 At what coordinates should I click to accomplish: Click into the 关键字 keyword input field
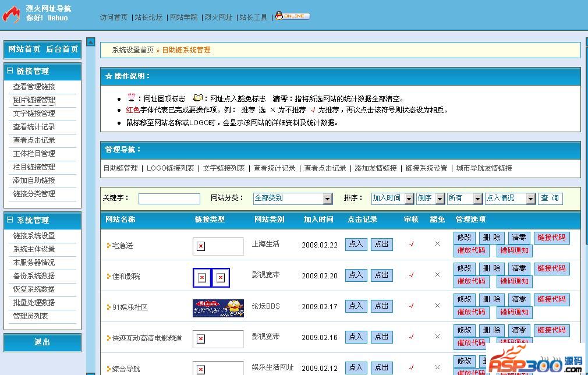(x=169, y=199)
